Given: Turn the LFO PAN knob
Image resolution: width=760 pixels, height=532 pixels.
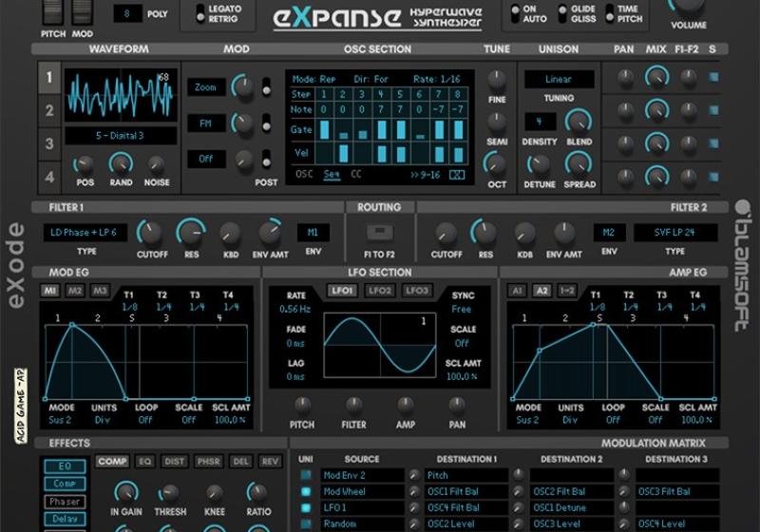Looking at the screenshot, I should click(x=457, y=406).
